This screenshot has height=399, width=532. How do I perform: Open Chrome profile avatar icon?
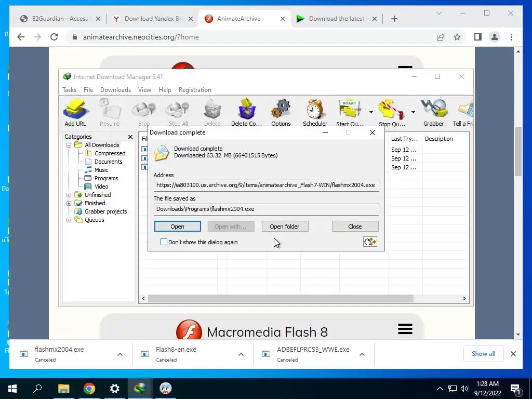[x=495, y=37]
